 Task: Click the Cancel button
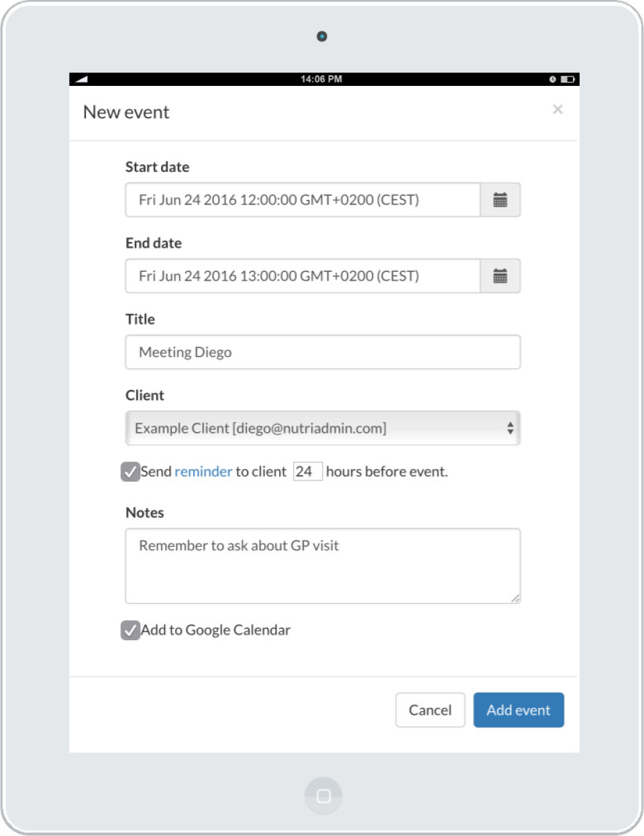tap(430, 710)
